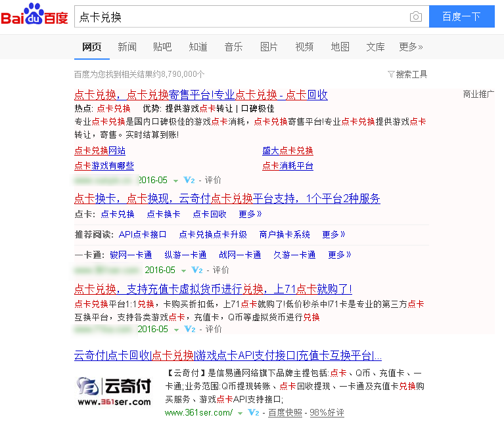The image size is (504, 428).
Task: Click V2 badge of third ad result
Action: tap(190, 329)
